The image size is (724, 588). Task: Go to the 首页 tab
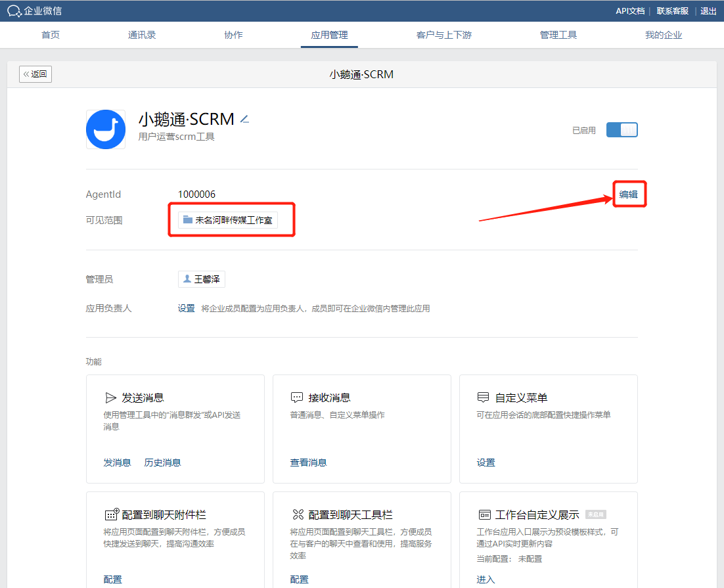[x=51, y=35]
